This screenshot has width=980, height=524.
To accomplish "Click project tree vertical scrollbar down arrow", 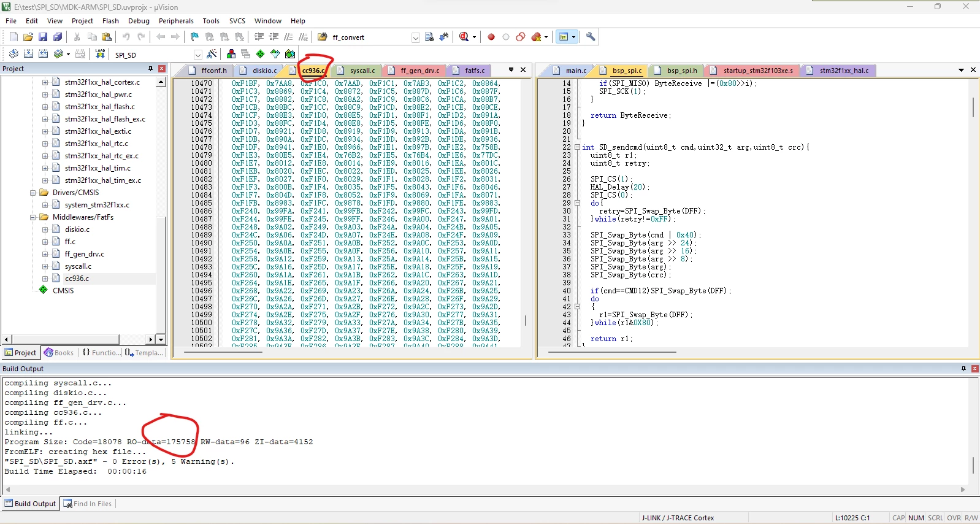I will (x=161, y=339).
